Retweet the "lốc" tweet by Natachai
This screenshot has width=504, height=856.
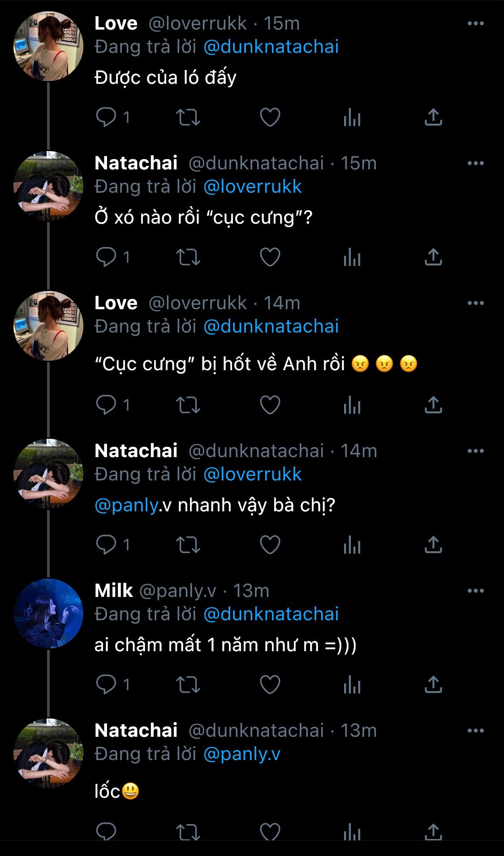click(188, 832)
